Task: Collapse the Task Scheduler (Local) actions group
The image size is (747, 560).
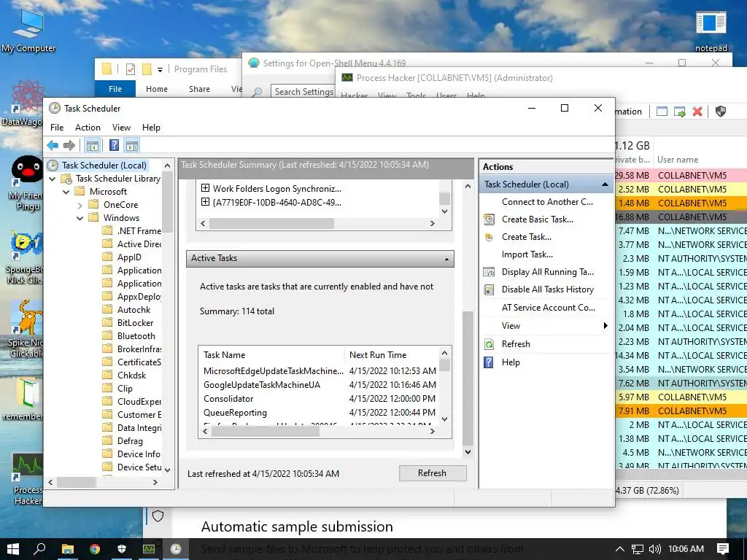Action: tap(605, 184)
